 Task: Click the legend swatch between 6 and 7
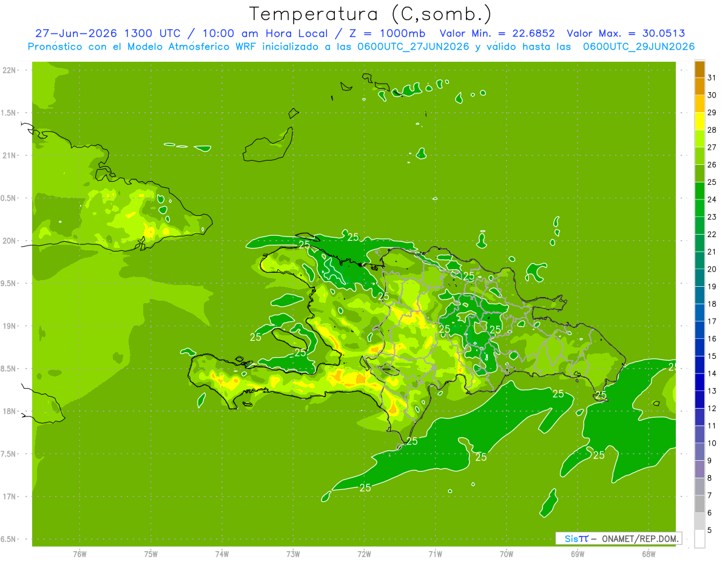click(699, 504)
